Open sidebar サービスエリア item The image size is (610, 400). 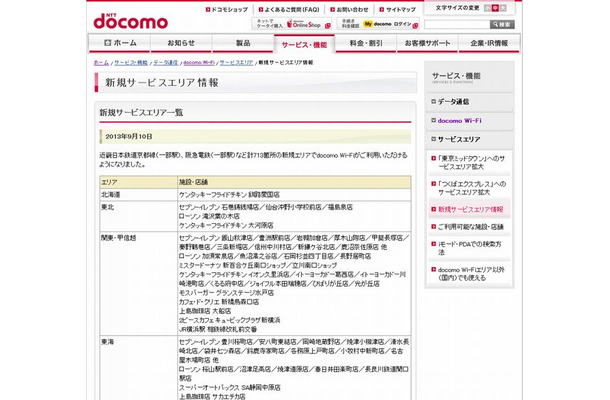[470, 139]
